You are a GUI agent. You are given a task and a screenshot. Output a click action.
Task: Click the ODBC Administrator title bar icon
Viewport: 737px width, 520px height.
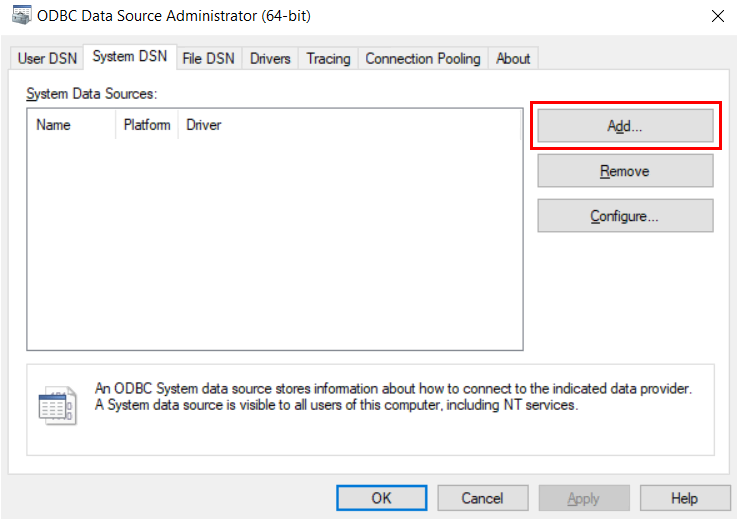tap(20, 16)
